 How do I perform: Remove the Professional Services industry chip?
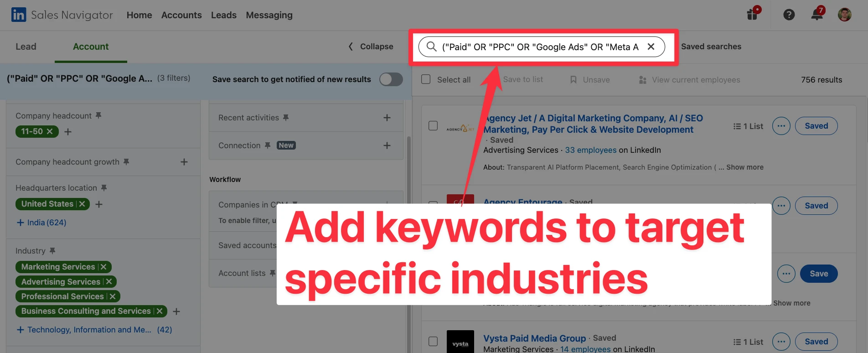coord(113,296)
